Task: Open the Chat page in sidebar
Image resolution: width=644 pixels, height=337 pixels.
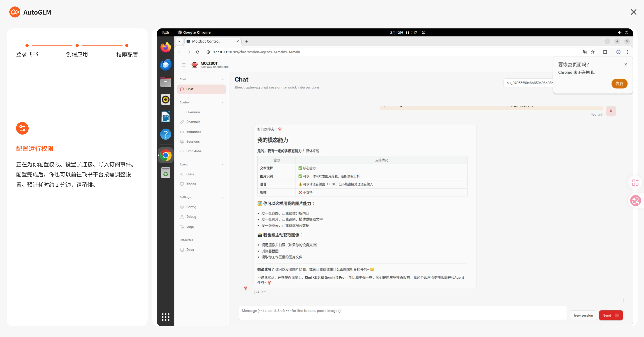Action: click(x=201, y=89)
